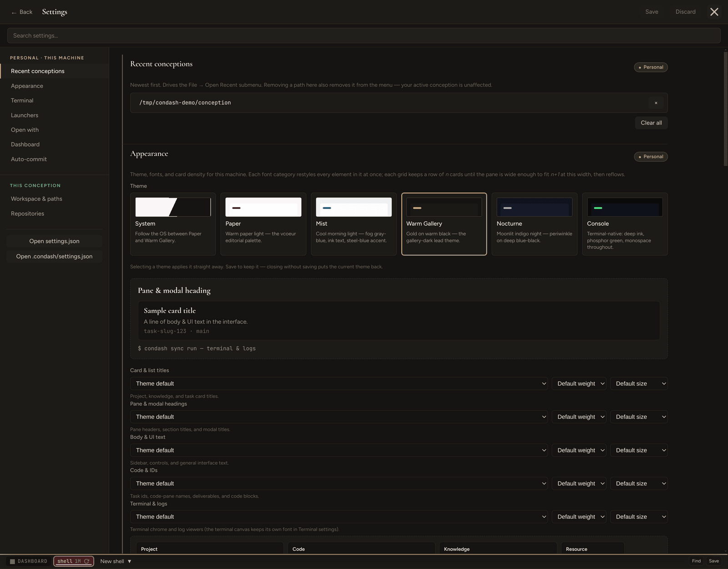The width and height of the screenshot is (728, 569).
Task: Switch to the Console theme
Action: coord(625,224)
